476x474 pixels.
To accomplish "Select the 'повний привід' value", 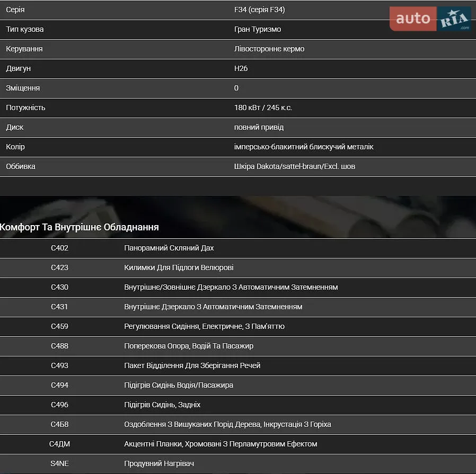I will 259,127.
